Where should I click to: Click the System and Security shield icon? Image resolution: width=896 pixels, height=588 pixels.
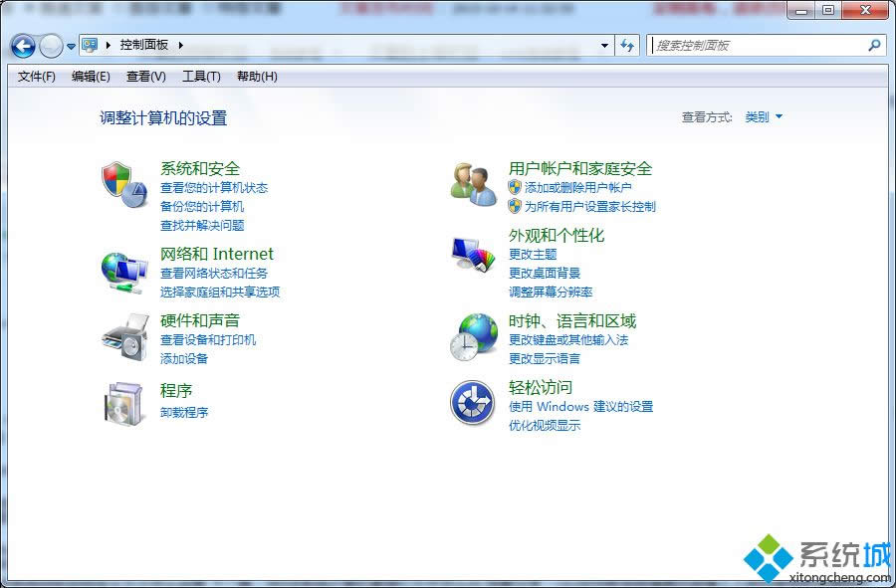123,185
